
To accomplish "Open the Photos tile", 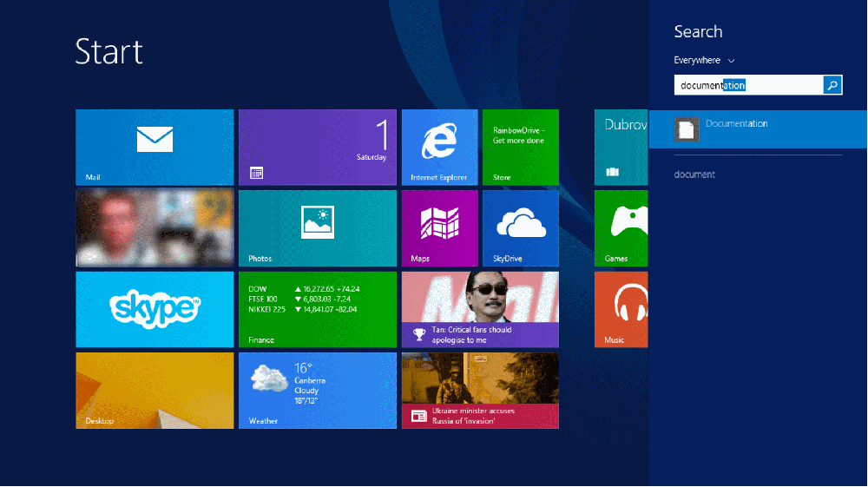I will 317,228.
